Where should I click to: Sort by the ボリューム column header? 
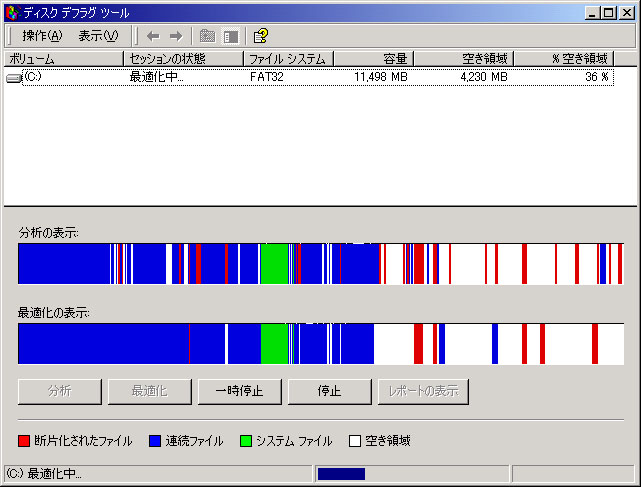coord(63,59)
